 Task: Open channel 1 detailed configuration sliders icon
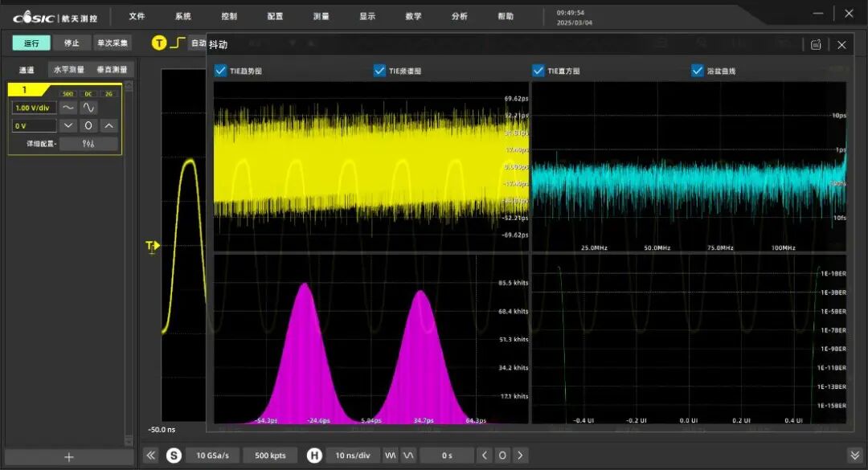tap(88, 144)
